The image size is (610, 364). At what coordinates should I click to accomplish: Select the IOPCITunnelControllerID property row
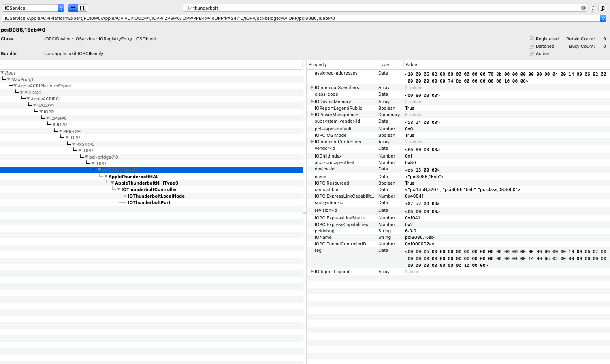pyautogui.click(x=459, y=244)
